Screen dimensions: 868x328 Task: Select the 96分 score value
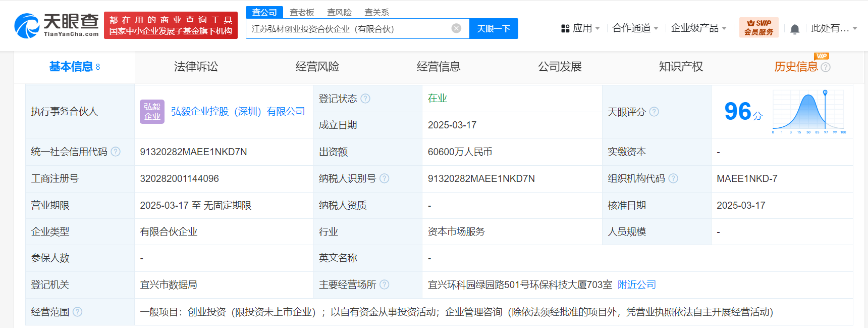point(743,112)
